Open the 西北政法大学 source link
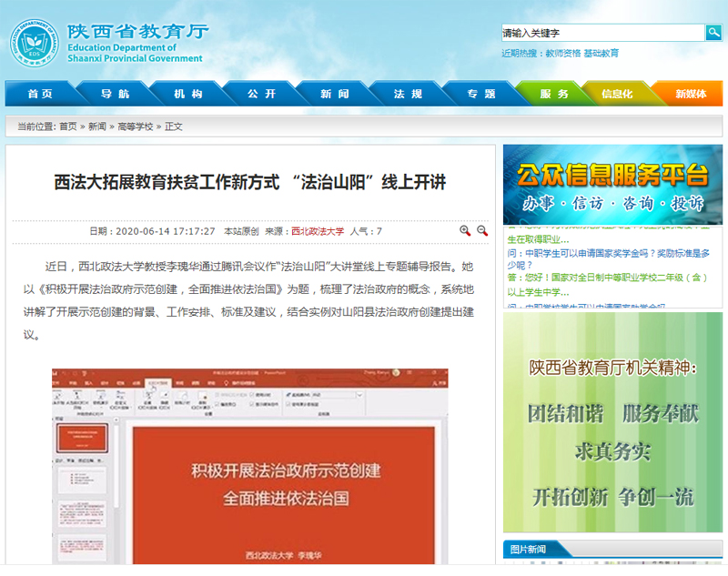Viewport: 728px width, 576px height. click(317, 232)
